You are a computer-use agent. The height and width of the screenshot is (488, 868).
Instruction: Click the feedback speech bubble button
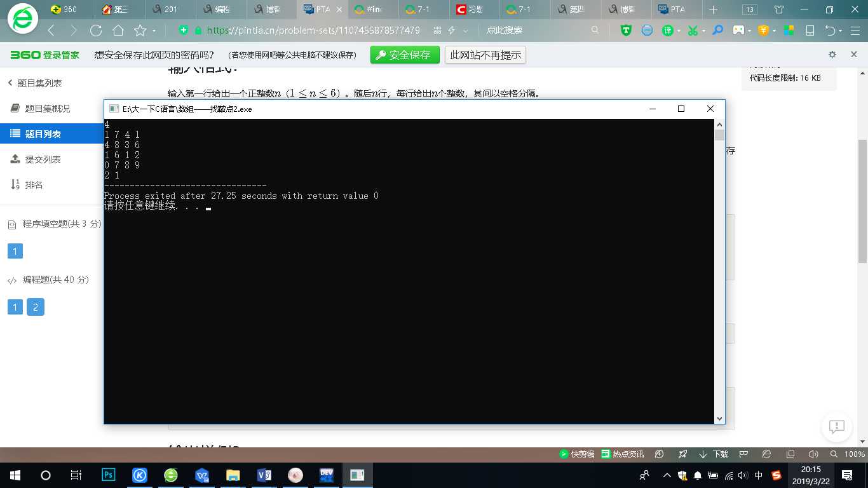pos(837,426)
